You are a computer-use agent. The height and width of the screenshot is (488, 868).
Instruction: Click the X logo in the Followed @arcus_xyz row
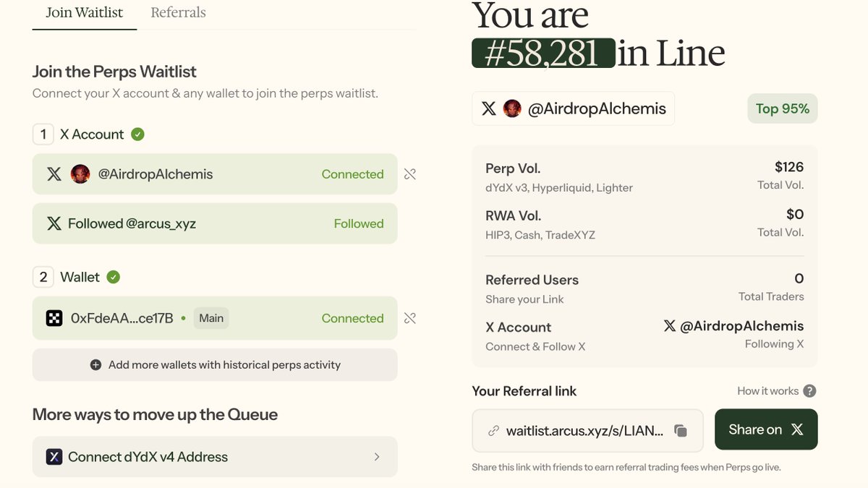pyautogui.click(x=54, y=223)
